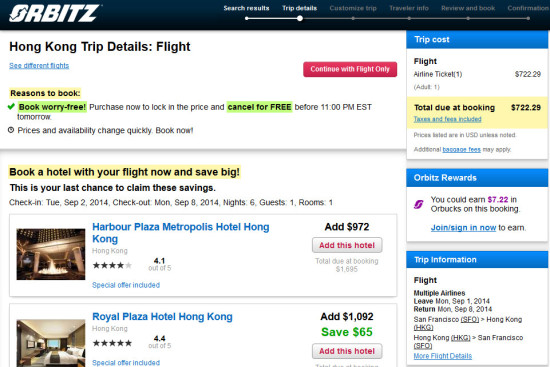Go to the Search results step
Viewport: 550px width, 367px height.
pyautogui.click(x=246, y=8)
